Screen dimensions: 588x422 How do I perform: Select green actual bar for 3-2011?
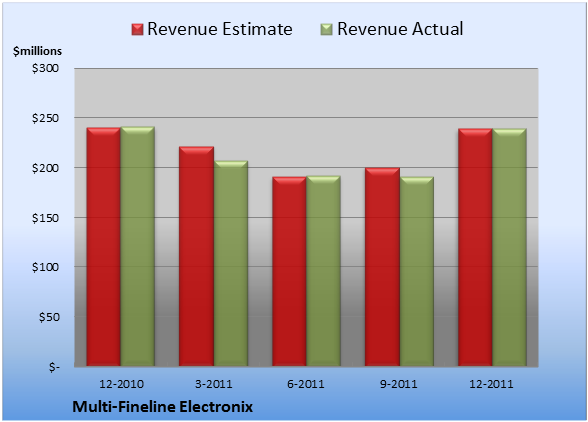[x=231, y=263]
